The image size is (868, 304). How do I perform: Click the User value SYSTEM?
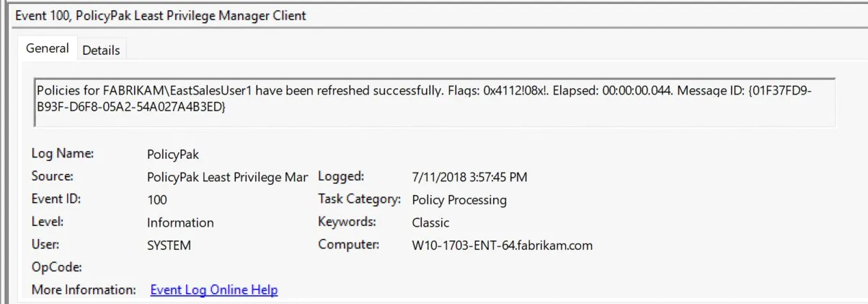click(x=169, y=245)
